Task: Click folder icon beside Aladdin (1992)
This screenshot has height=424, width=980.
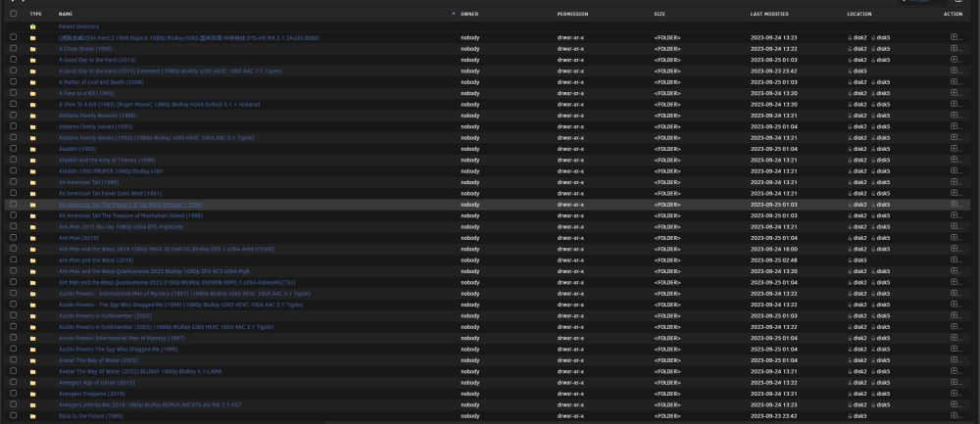Action: pyautogui.click(x=32, y=149)
